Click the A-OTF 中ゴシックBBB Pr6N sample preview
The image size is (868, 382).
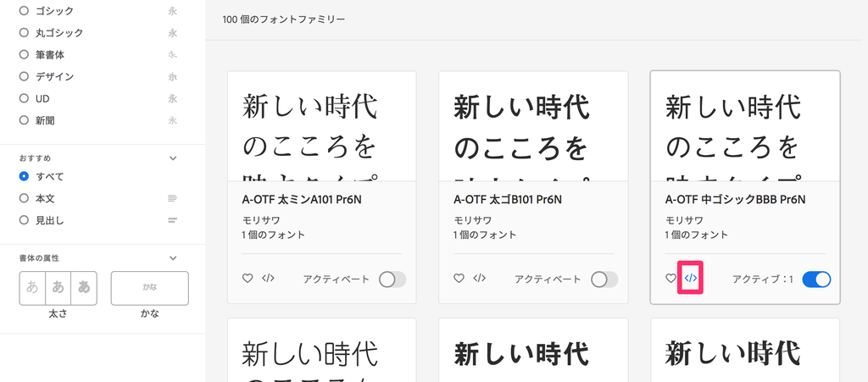pos(745,126)
